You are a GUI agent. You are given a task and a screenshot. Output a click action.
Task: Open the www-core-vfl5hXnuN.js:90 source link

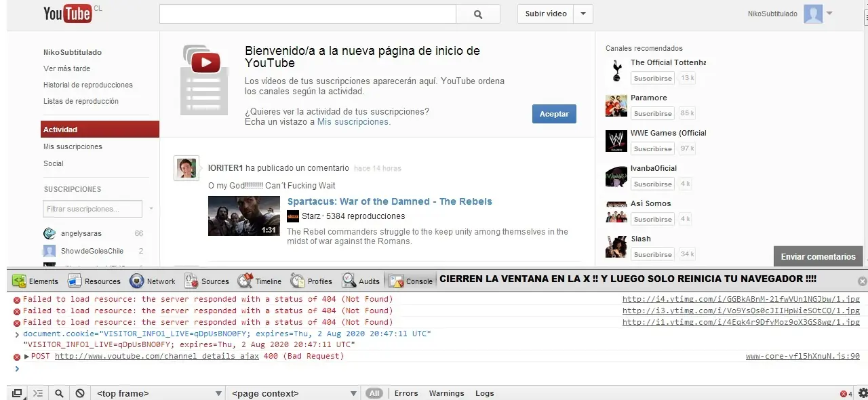pos(803,356)
